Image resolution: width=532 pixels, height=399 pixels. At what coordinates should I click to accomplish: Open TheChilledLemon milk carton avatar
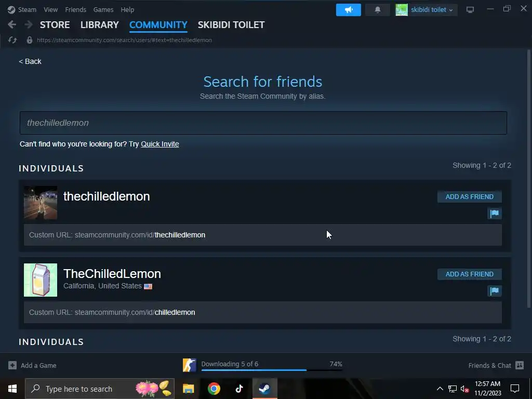(x=41, y=280)
